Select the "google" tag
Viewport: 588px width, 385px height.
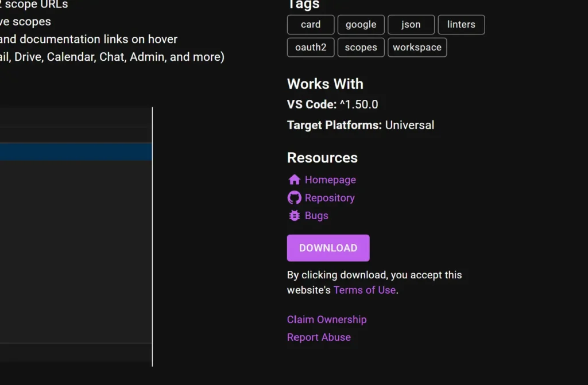361,25
